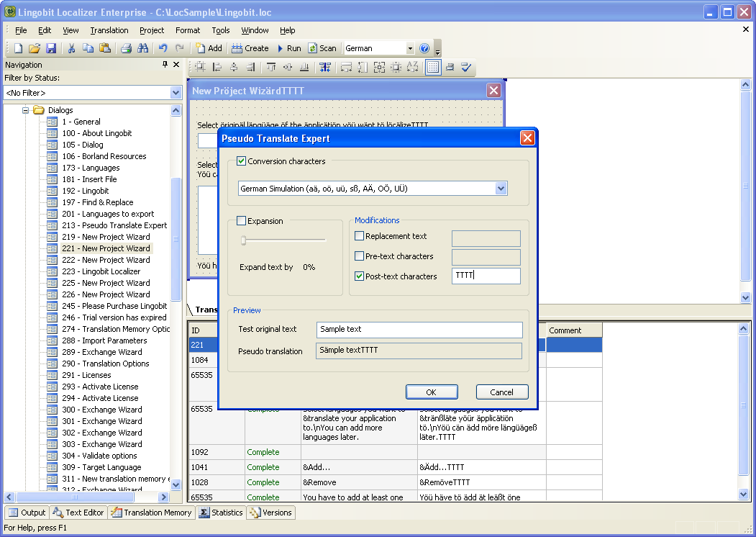Screen dimensions: 756x537
Task: Click the blue Help question mark icon
Action: tap(424, 48)
